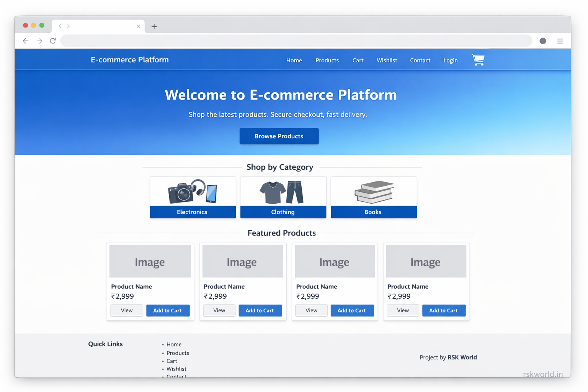
Task: Click the stacked books icon in Books category
Action: [x=373, y=192]
